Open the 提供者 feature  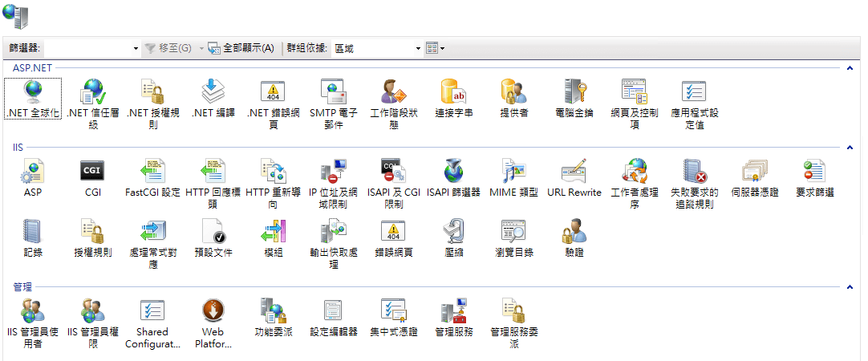[513, 99]
